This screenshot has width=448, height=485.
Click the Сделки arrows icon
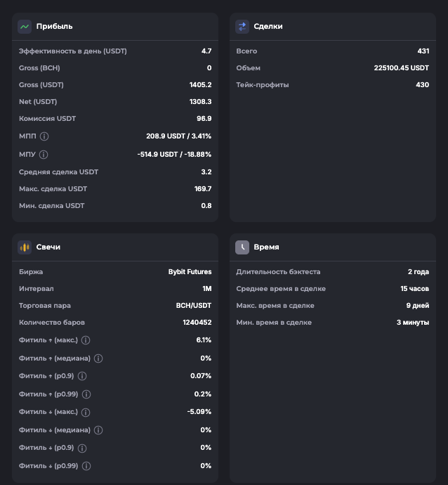pyautogui.click(x=242, y=27)
